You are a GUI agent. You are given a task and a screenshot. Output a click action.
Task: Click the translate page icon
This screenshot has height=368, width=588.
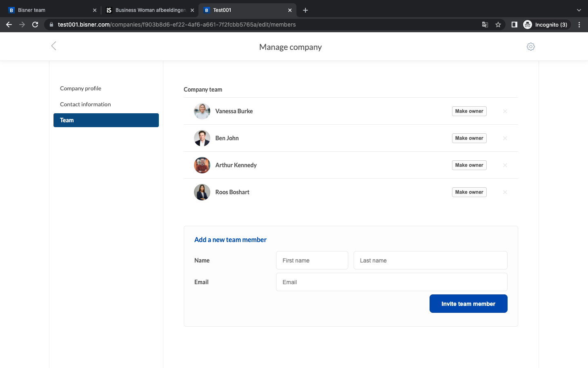[x=485, y=25]
